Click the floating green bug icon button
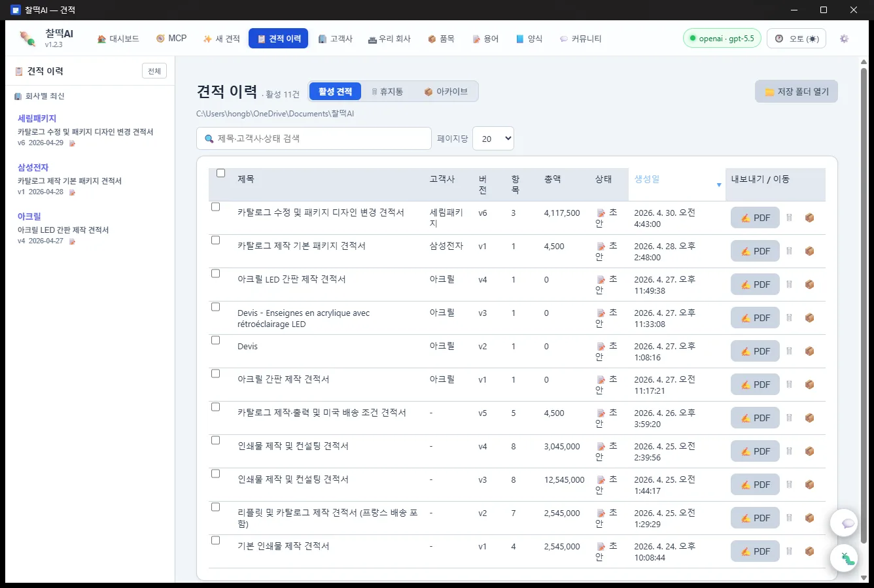 pos(844,559)
